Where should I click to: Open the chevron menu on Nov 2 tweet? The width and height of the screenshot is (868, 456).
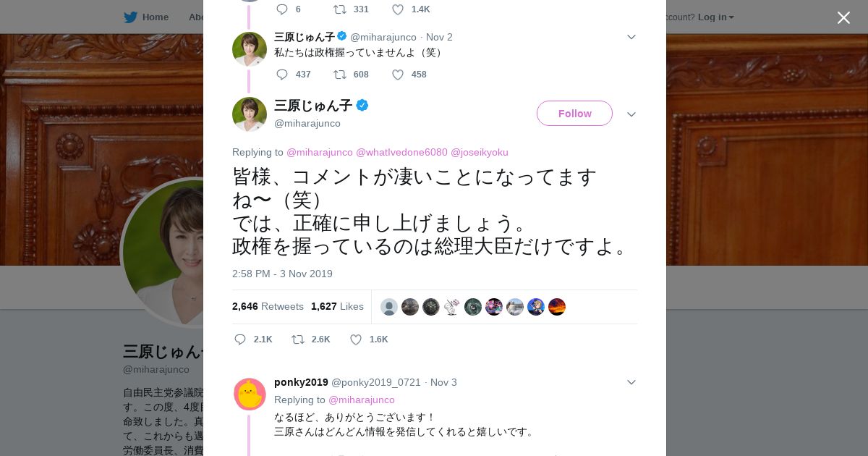tap(631, 37)
